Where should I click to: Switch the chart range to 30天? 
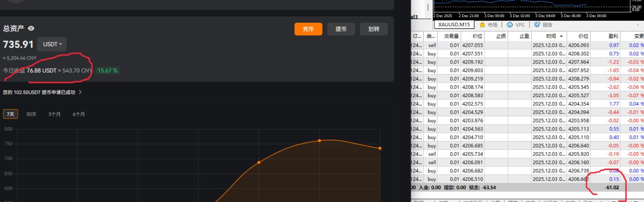[31, 114]
